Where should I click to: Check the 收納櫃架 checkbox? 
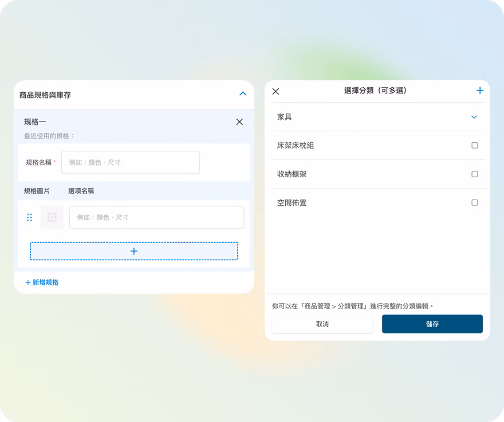[475, 174]
